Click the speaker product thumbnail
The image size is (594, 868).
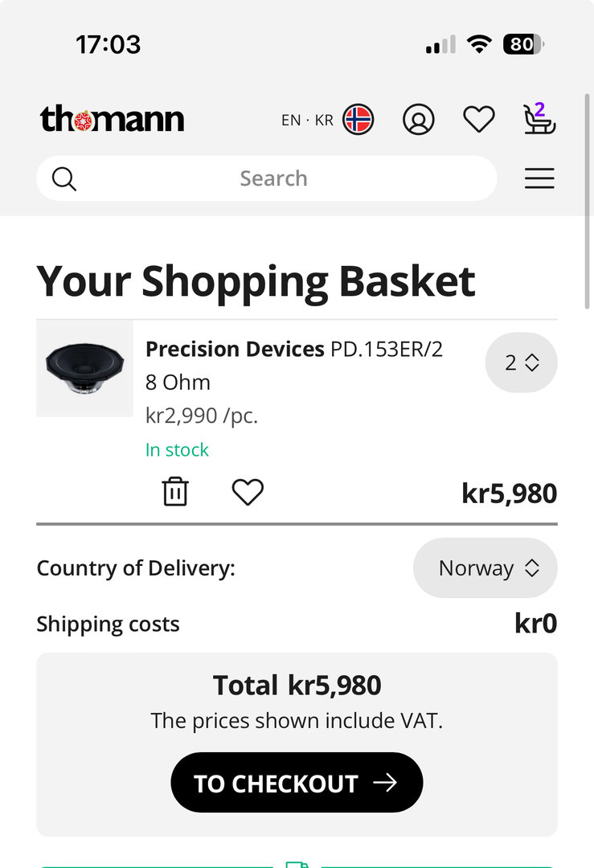point(84,369)
